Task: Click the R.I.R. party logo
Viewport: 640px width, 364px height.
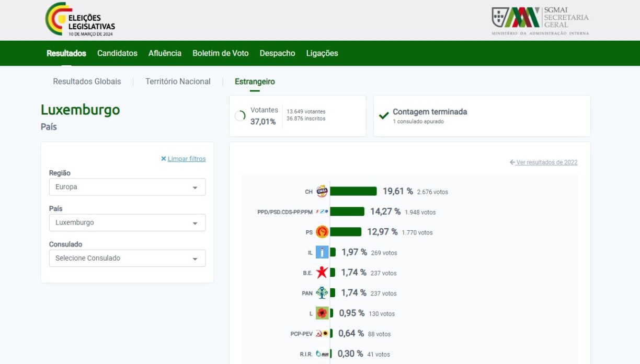Action: click(322, 354)
